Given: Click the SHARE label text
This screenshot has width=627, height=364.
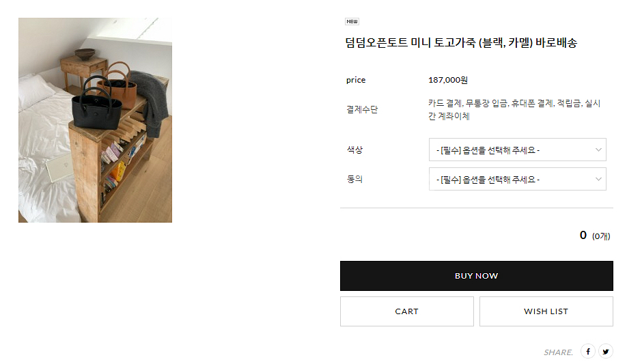Looking at the screenshot, I should pos(558,352).
